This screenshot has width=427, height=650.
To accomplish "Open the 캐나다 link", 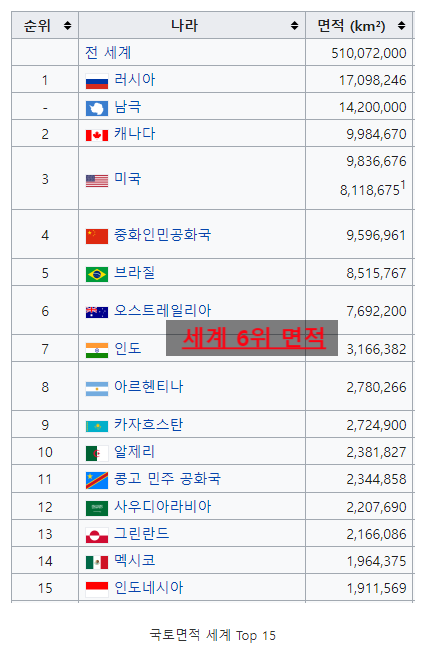I will 134,133.
